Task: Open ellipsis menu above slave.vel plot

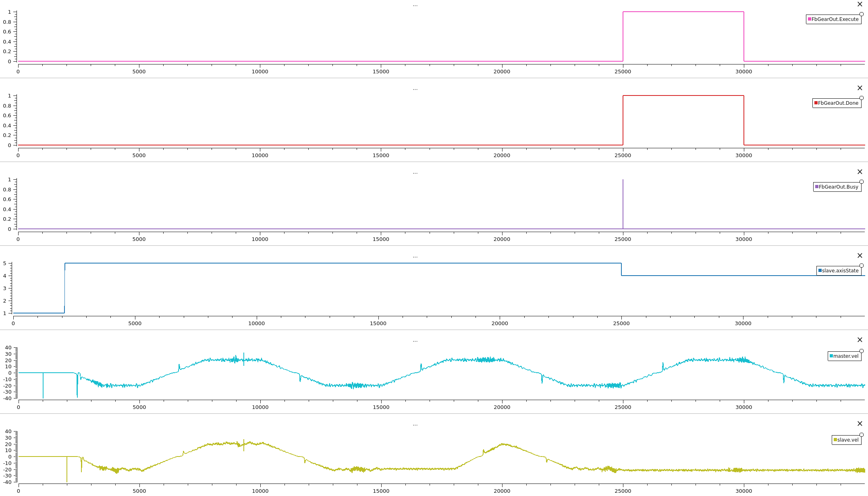Action: coord(415,425)
